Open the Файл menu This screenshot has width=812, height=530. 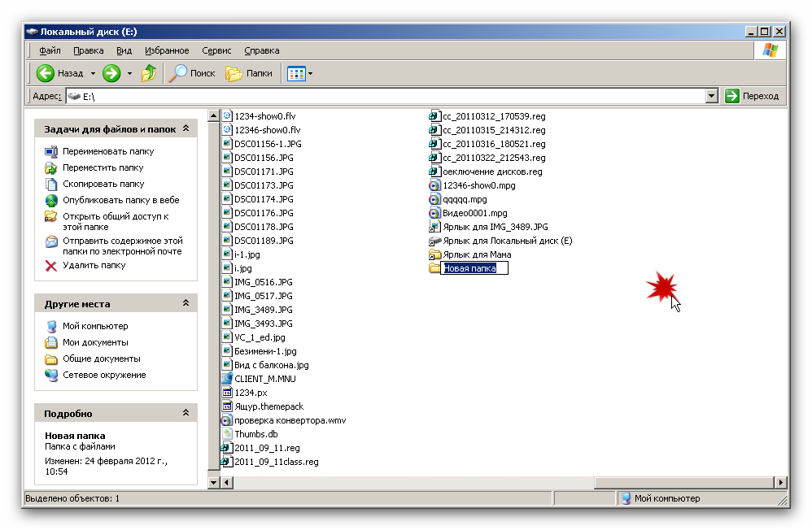coord(50,50)
